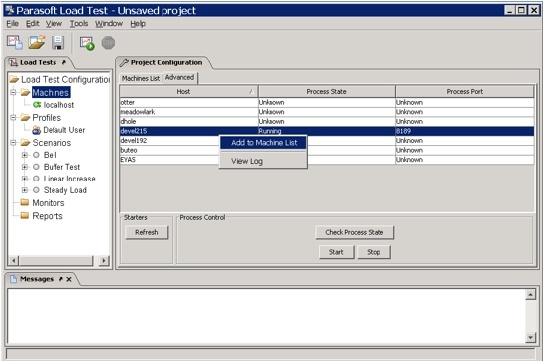Screen dimensions: 543x362
Task: Close the Messages panel with its X icon
Action: [69, 279]
